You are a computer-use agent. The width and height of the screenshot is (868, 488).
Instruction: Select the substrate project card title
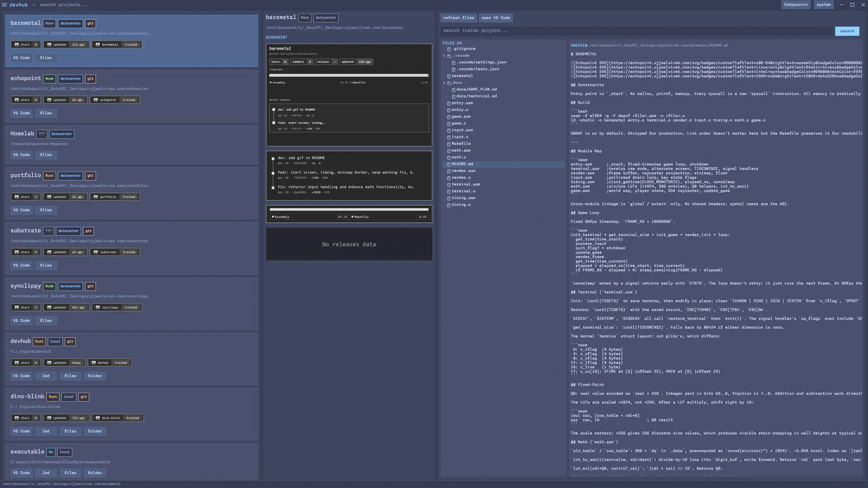[25, 231]
